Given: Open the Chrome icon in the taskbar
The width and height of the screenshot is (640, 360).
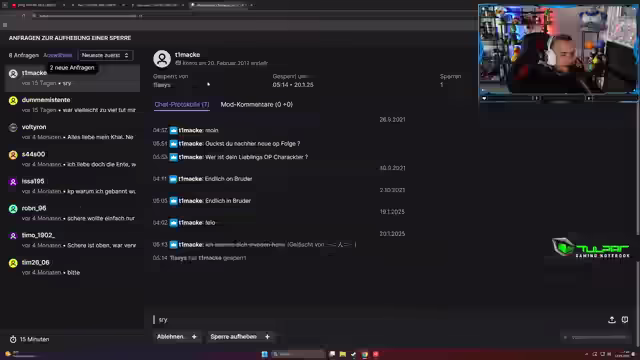Looking at the screenshot, I should click(x=364, y=354).
